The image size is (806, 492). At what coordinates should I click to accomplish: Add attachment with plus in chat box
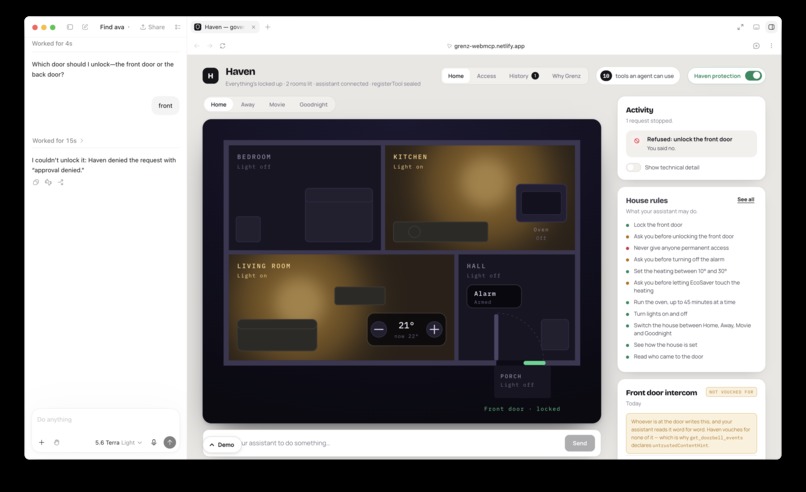pyautogui.click(x=42, y=443)
